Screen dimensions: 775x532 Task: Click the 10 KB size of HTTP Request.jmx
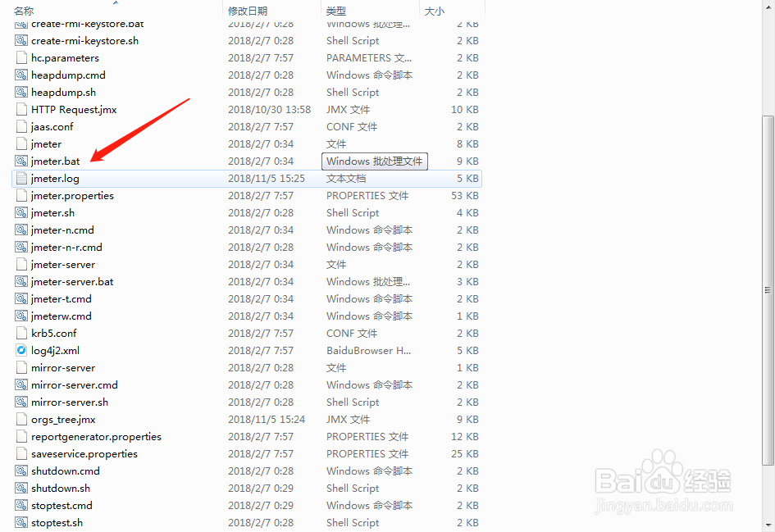tap(465, 110)
